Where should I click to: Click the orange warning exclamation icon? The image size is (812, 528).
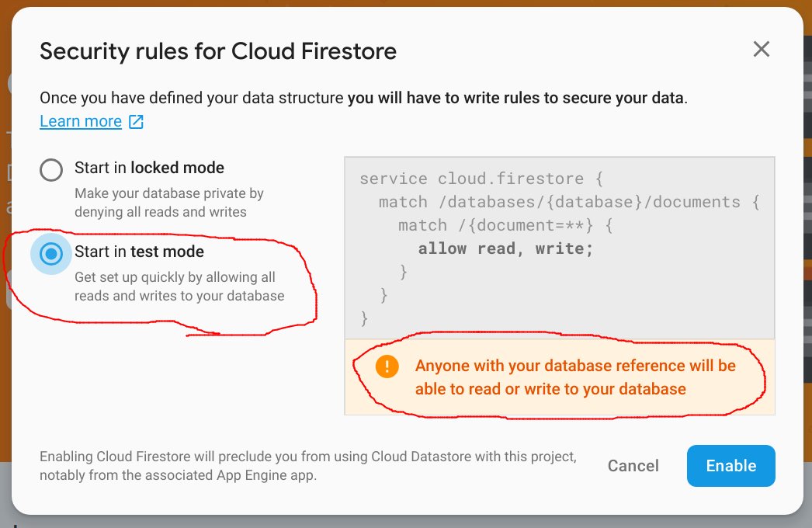coord(387,366)
